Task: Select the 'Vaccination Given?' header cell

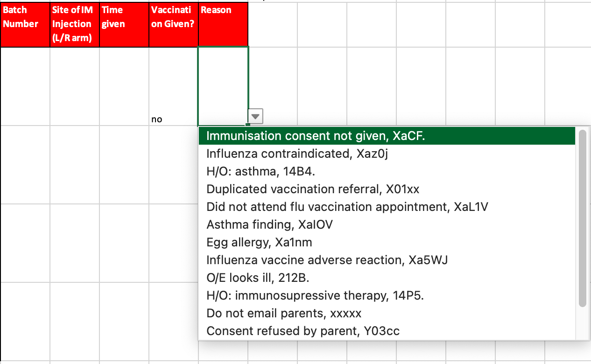Action: (174, 24)
